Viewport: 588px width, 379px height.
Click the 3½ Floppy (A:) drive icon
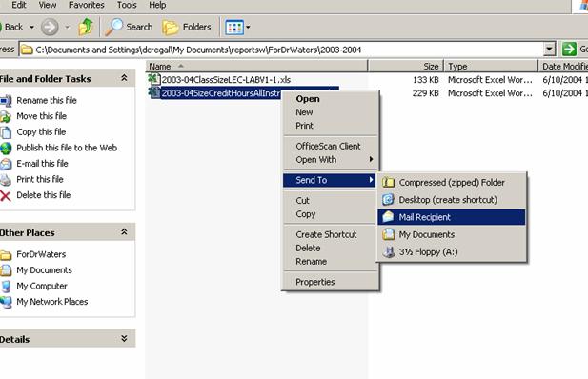coord(389,251)
